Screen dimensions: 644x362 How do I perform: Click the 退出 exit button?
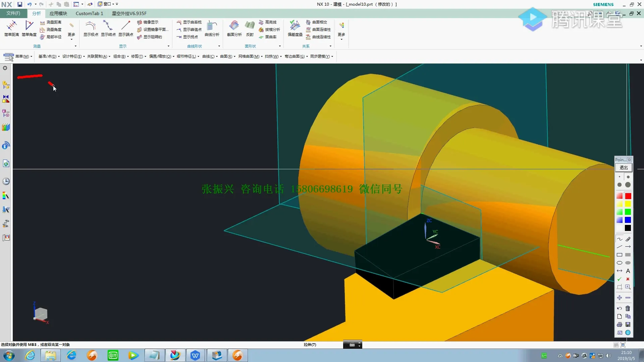(x=624, y=168)
